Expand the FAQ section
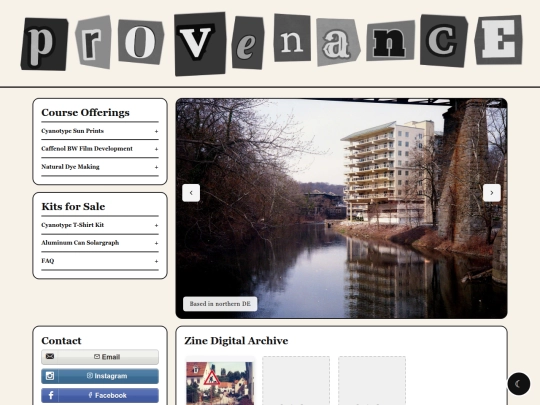The width and height of the screenshot is (540, 405). (x=100, y=261)
